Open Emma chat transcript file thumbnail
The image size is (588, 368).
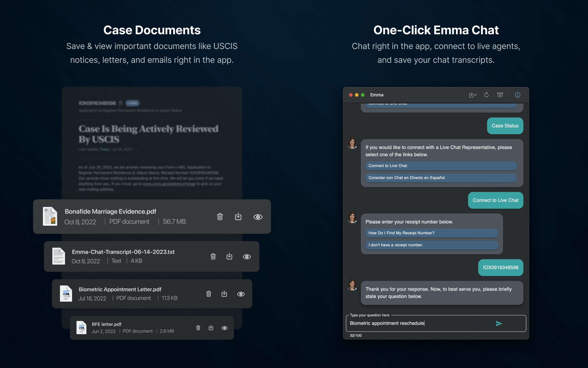coord(59,256)
